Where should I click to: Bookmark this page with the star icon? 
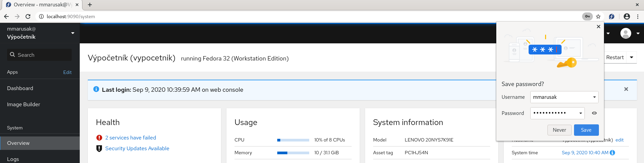[x=598, y=16]
